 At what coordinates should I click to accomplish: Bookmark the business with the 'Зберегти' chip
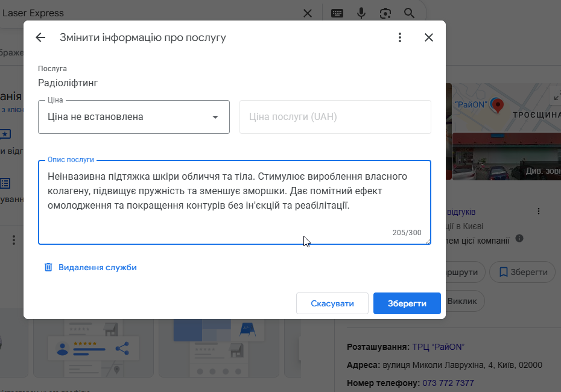pyautogui.click(x=522, y=272)
